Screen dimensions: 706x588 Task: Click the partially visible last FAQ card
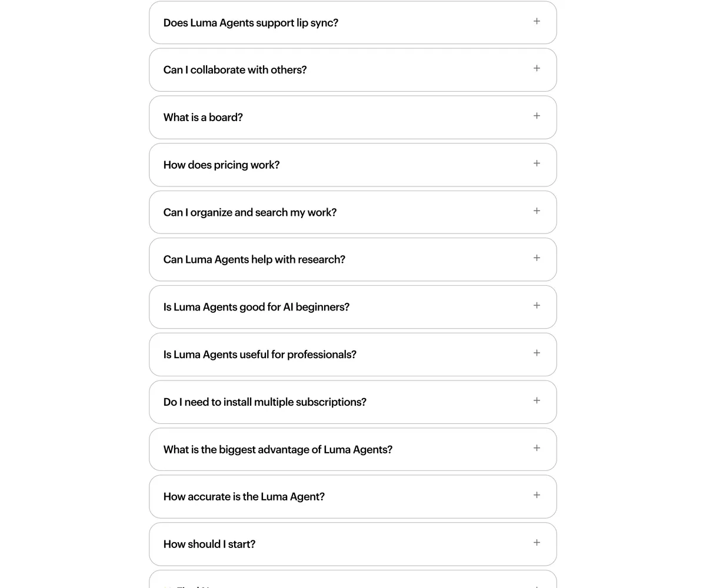pos(353,579)
